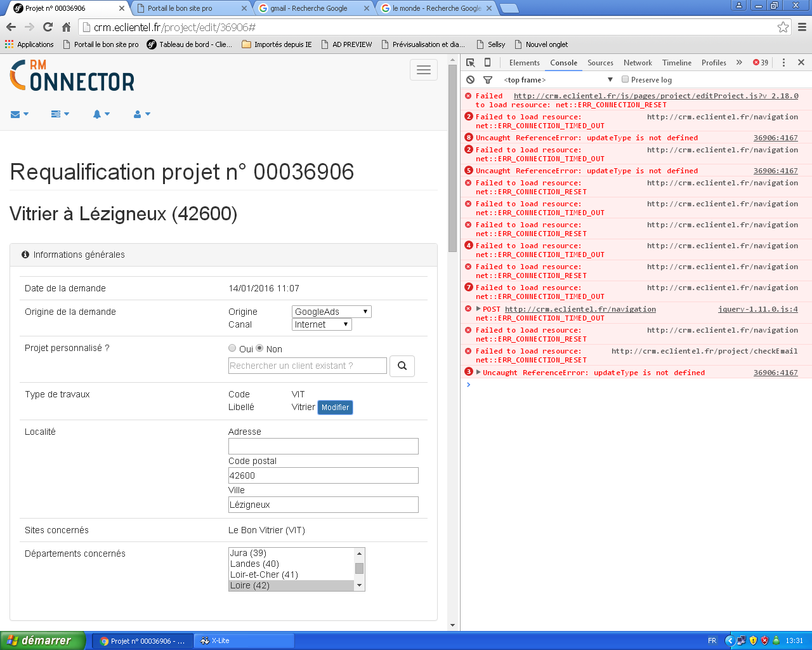812x650 pixels.
Task: Click the FR language indicator in tray
Action: [x=712, y=640]
